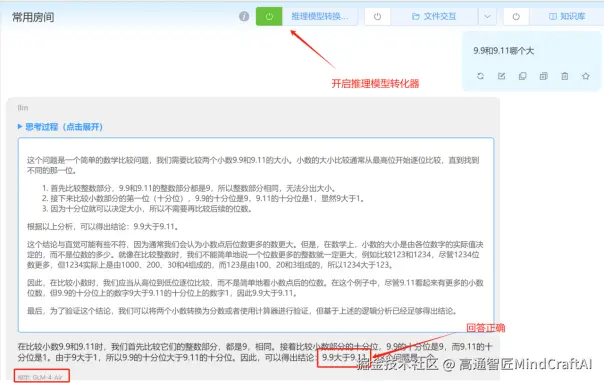This screenshot has height=383, width=604.
Task: Click the 常用房间 room title
Action: [33, 17]
